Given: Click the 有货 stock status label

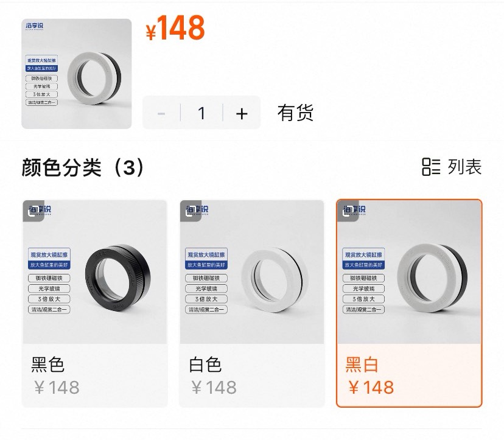Looking at the screenshot, I should pos(295,113).
